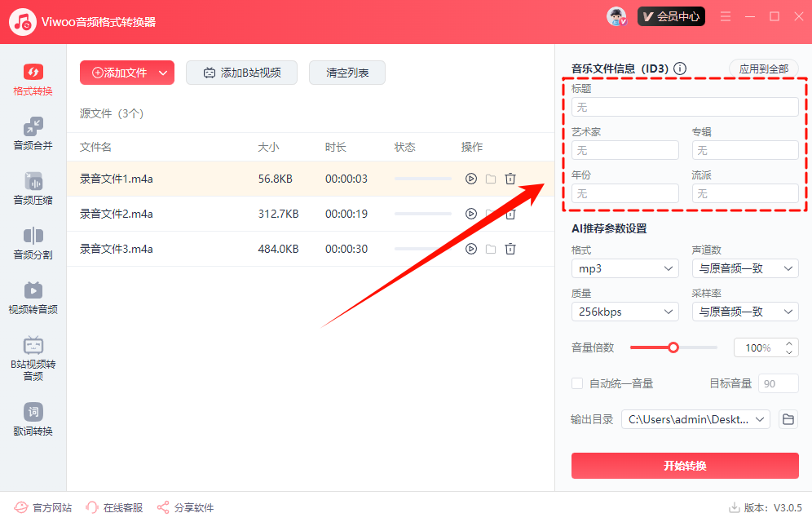Click 音量倍数 slider handle
Viewport: 812px width, 522px height.
click(x=673, y=347)
